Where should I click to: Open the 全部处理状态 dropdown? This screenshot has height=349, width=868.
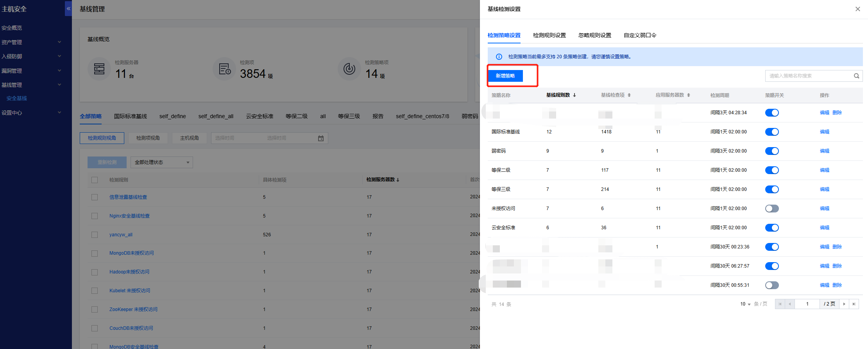tap(162, 162)
